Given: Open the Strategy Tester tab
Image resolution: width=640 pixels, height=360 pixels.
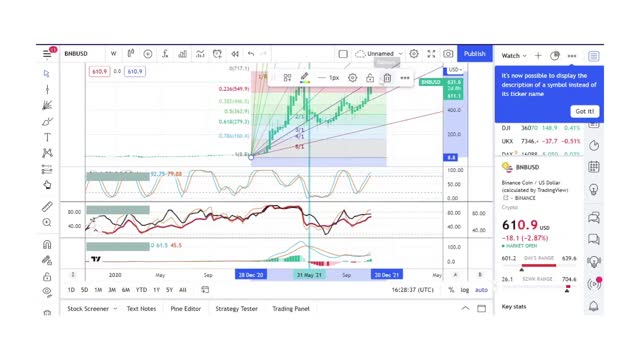Looking at the screenshot, I should coord(236,309).
